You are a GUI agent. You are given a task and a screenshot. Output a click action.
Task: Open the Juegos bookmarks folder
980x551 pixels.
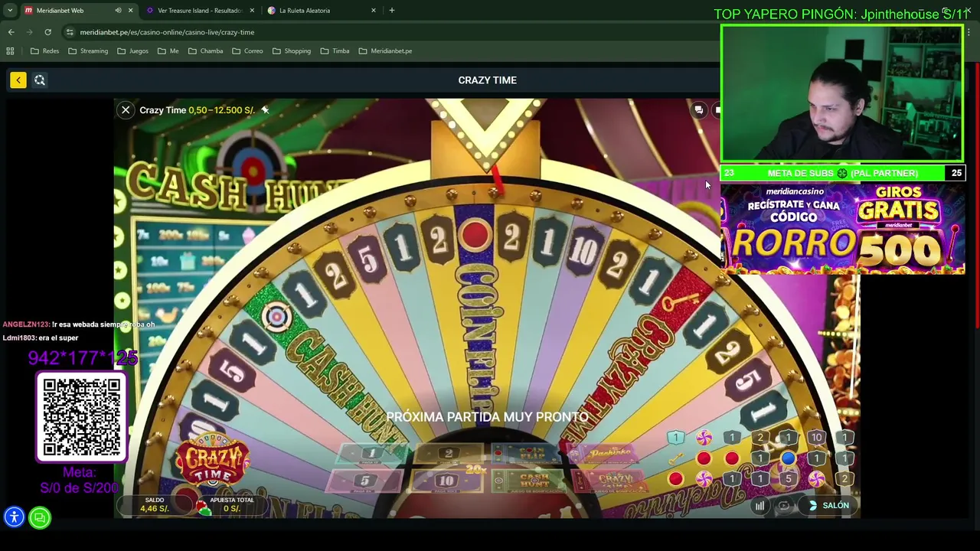(x=132, y=51)
